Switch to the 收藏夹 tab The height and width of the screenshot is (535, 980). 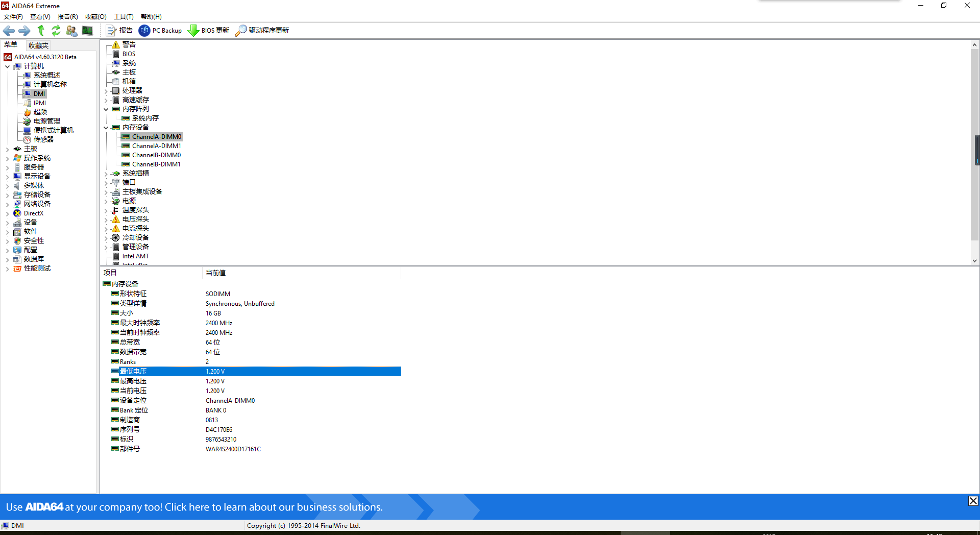(x=38, y=45)
